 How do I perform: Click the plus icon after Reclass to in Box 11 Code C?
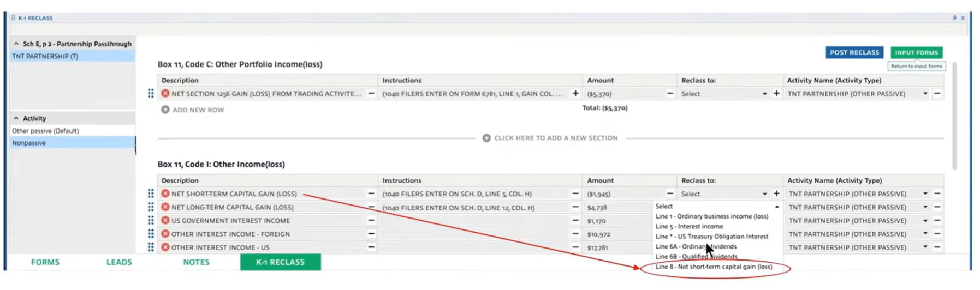tap(776, 94)
